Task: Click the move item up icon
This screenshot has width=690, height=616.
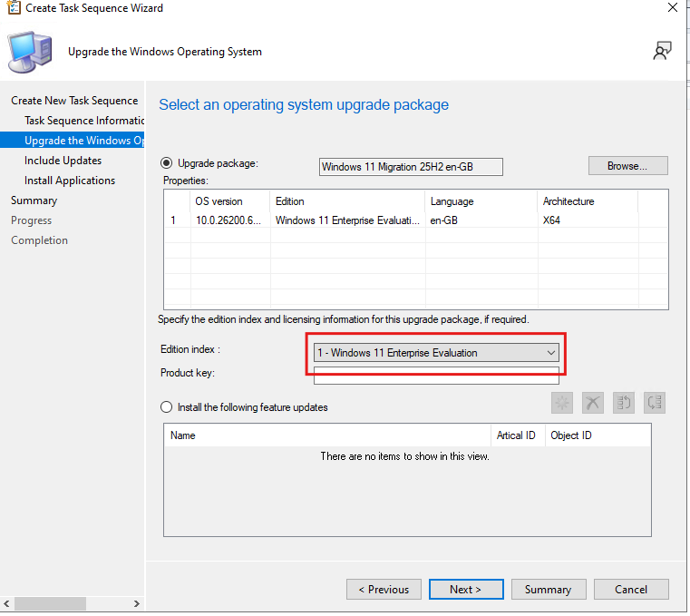Action: click(x=623, y=404)
